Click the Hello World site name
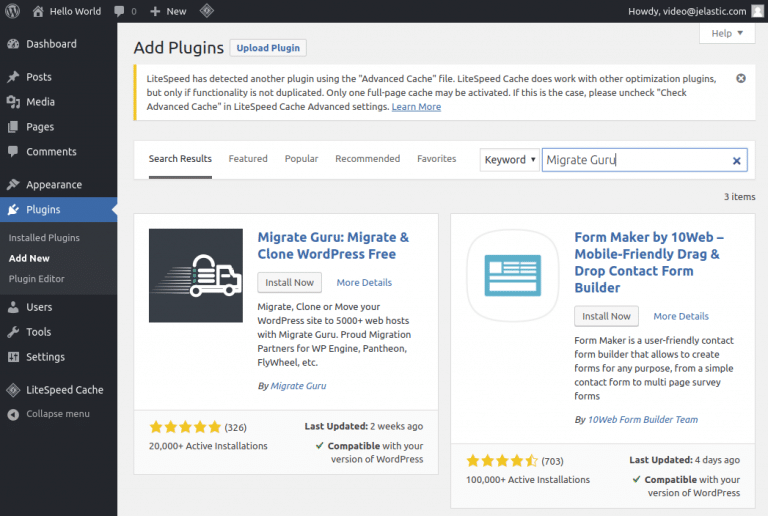Screen dimensions: 768x516 click(75, 11)
